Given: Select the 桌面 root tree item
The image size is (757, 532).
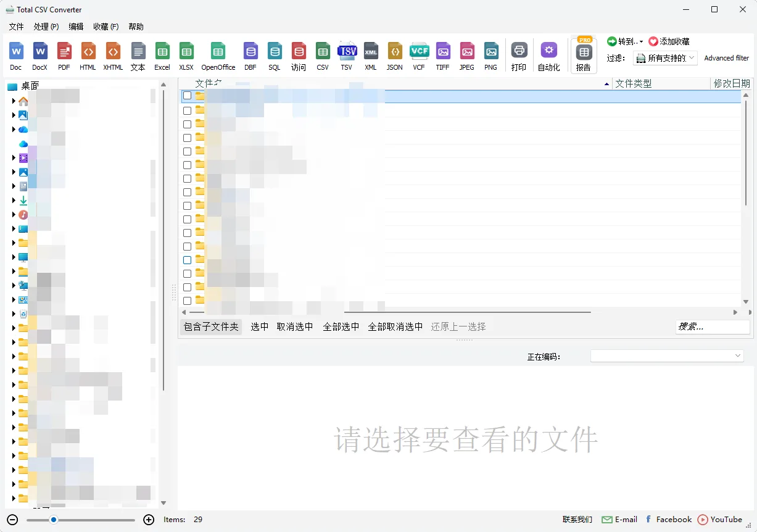Looking at the screenshot, I should (x=23, y=86).
